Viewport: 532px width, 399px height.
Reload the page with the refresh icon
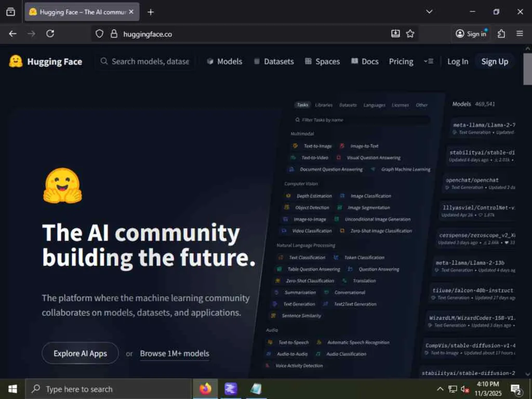(50, 34)
